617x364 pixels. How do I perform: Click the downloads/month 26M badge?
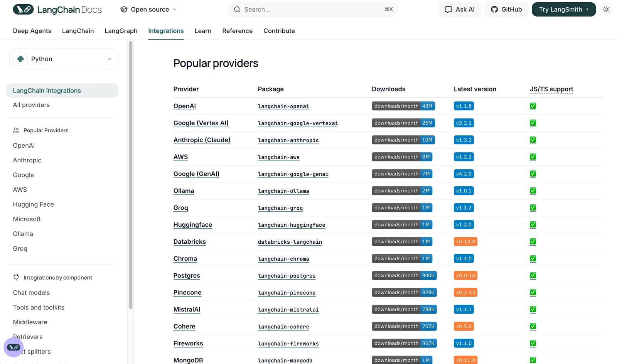tap(403, 123)
